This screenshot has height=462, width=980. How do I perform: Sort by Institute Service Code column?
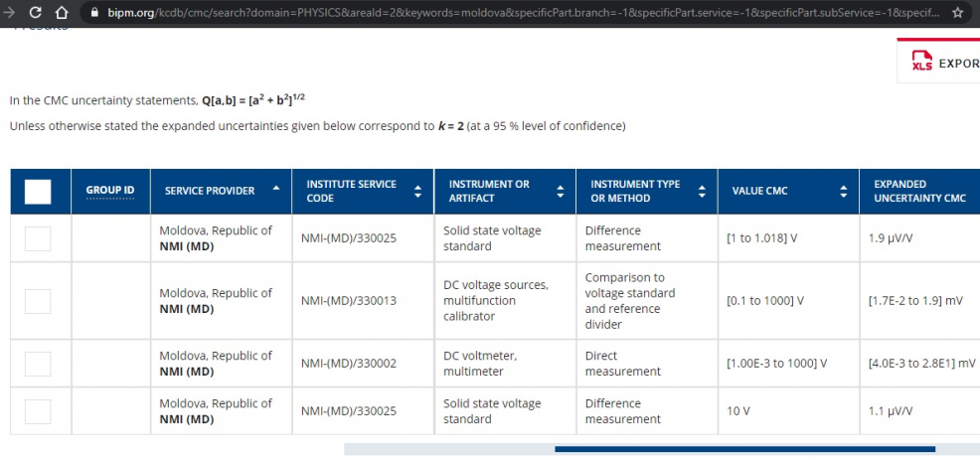pos(418,192)
